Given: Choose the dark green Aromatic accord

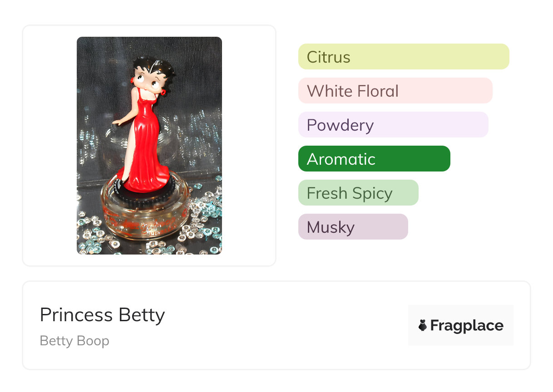Looking at the screenshot, I should coord(374,159).
